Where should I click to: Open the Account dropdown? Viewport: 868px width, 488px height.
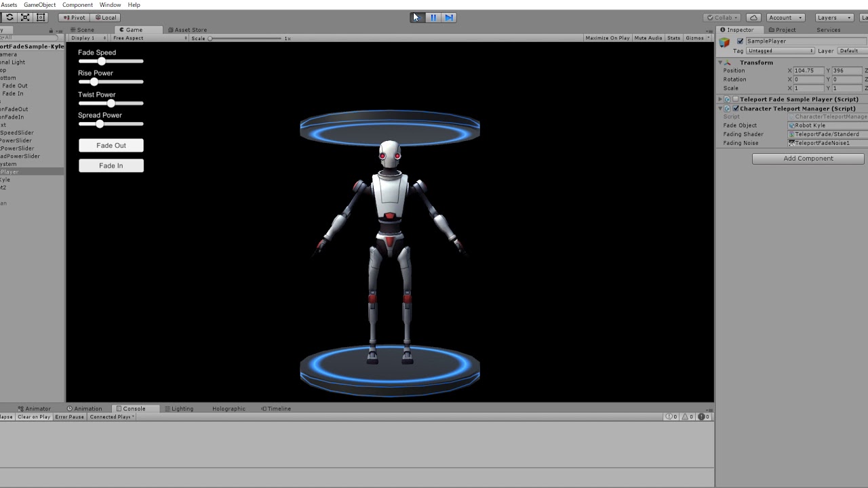coord(785,18)
